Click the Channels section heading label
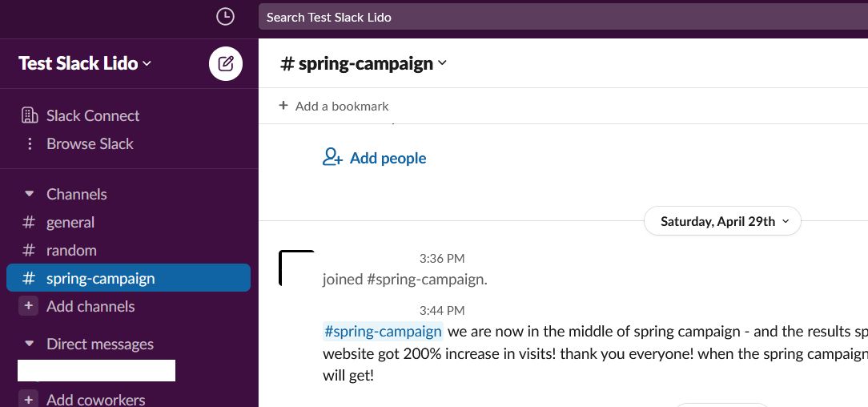Screen dimensions: 868x407 (x=77, y=194)
